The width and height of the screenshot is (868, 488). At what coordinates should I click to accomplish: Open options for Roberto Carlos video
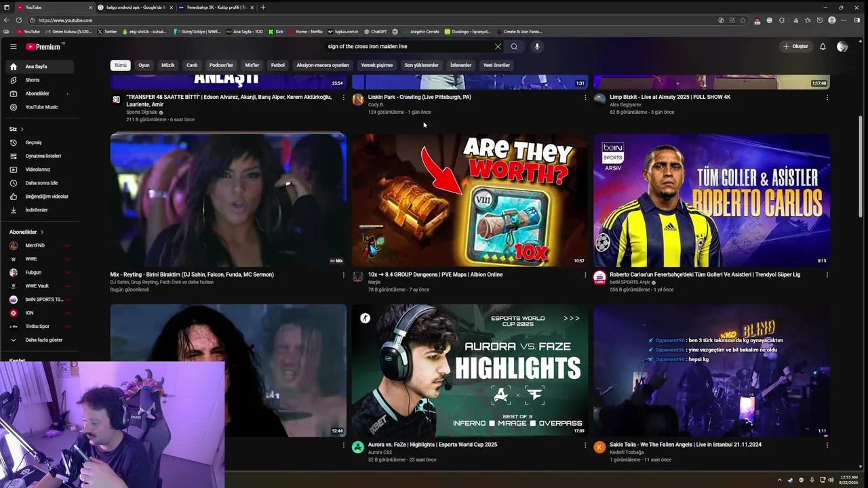click(x=827, y=275)
